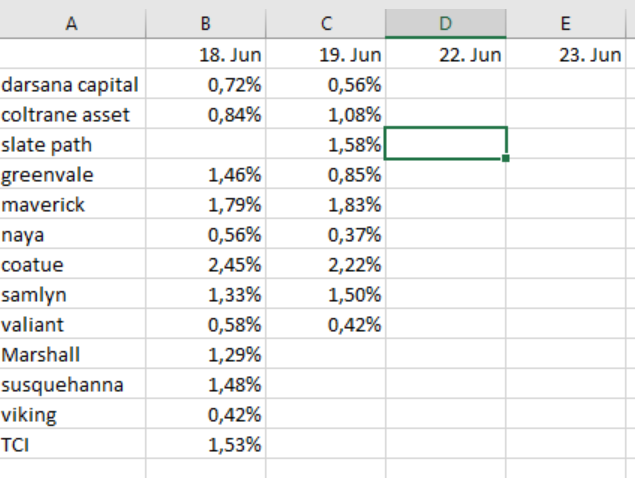Click the 22. Jun date cell
This screenshot has height=478, width=635.
pyautogui.click(x=445, y=55)
